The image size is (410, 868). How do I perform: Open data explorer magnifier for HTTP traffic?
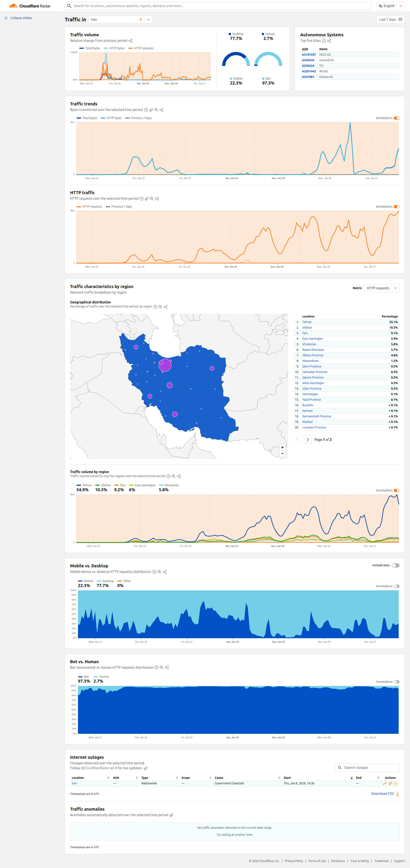coord(152,198)
